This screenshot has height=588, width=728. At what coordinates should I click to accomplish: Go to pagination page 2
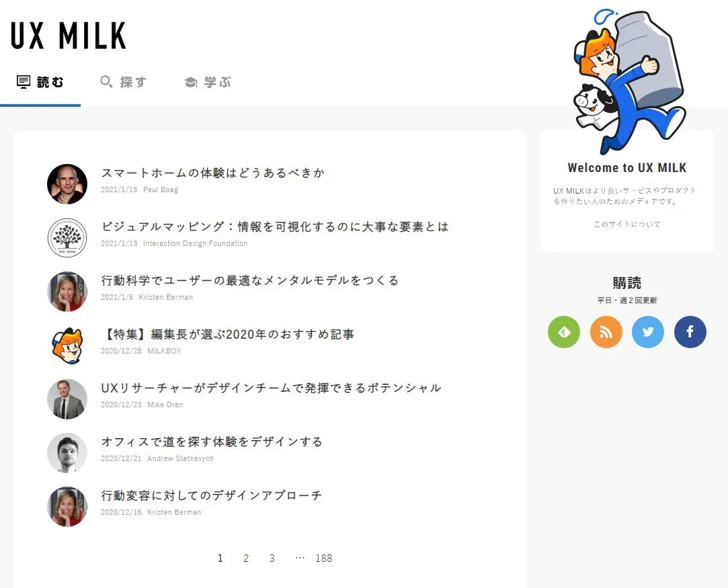pos(246,558)
